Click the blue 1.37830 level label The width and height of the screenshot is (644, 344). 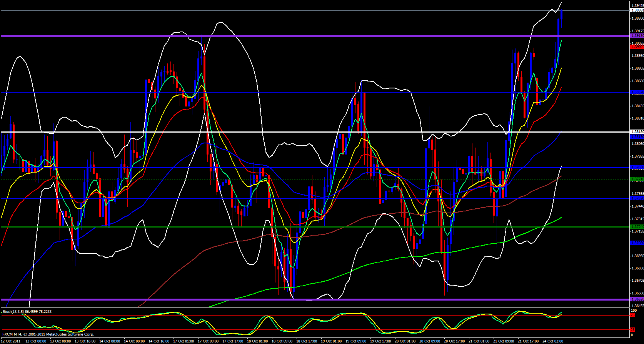click(637, 167)
